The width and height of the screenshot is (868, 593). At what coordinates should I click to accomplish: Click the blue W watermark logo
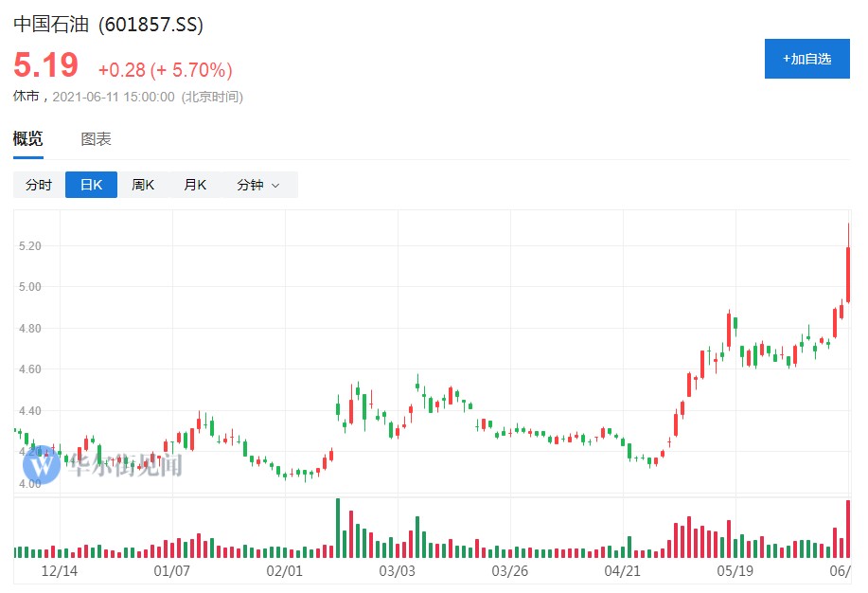[41, 464]
